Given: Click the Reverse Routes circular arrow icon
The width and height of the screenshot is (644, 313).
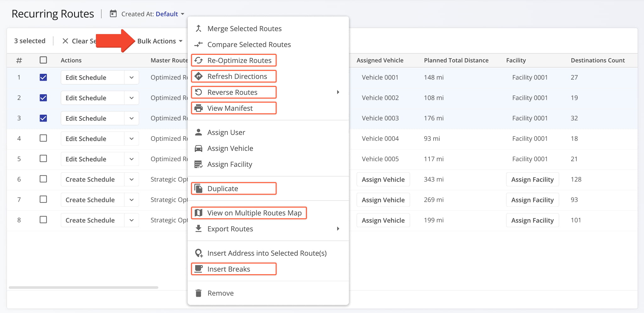Looking at the screenshot, I should [199, 92].
